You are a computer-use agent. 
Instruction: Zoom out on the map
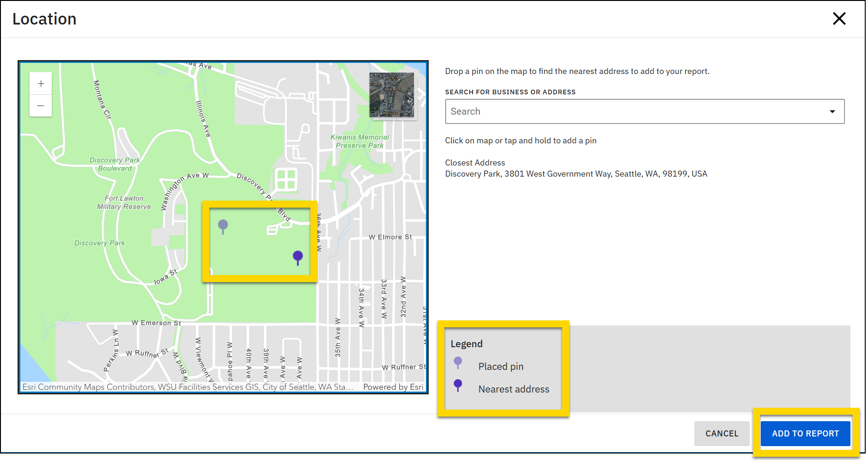click(41, 105)
